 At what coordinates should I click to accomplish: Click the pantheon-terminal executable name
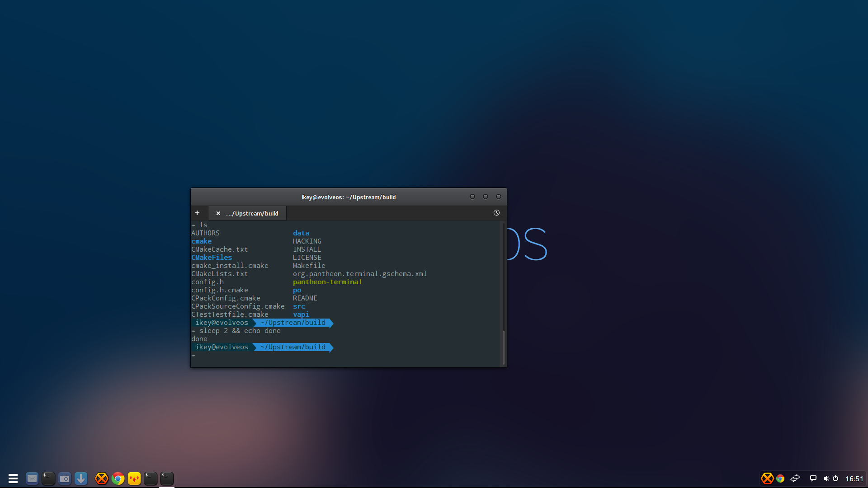pyautogui.click(x=327, y=282)
